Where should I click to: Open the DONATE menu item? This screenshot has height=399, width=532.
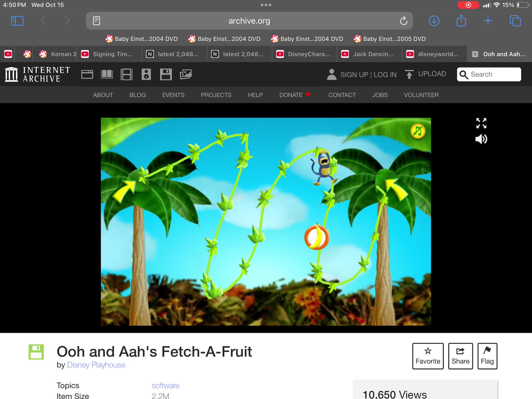click(x=291, y=95)
